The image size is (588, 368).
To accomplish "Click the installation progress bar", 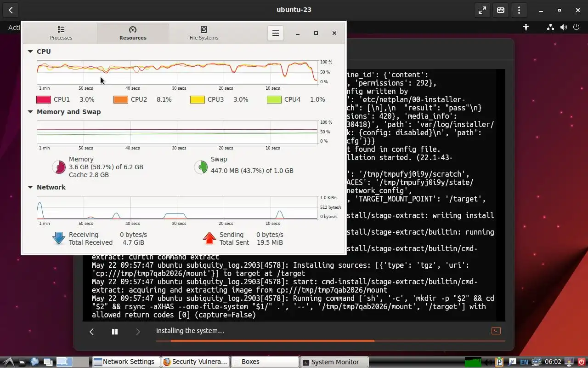I will point(331,341).
